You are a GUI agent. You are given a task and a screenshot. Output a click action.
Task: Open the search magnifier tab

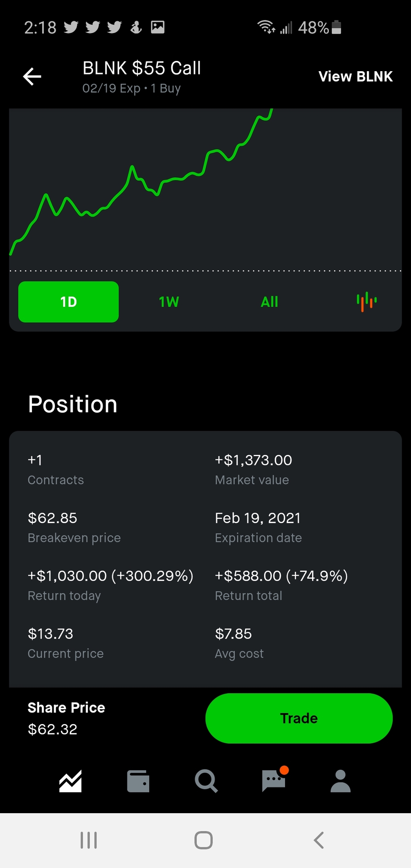coord(206,781)
